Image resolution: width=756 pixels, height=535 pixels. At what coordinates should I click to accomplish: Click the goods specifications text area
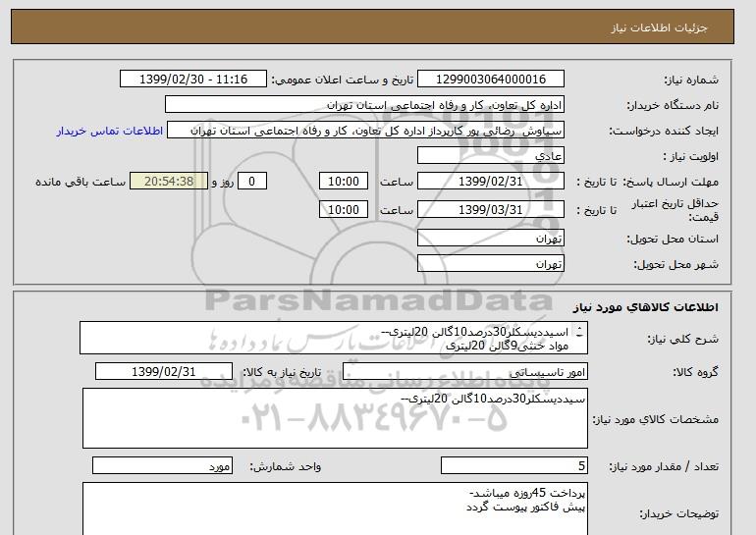pos(335,418)
